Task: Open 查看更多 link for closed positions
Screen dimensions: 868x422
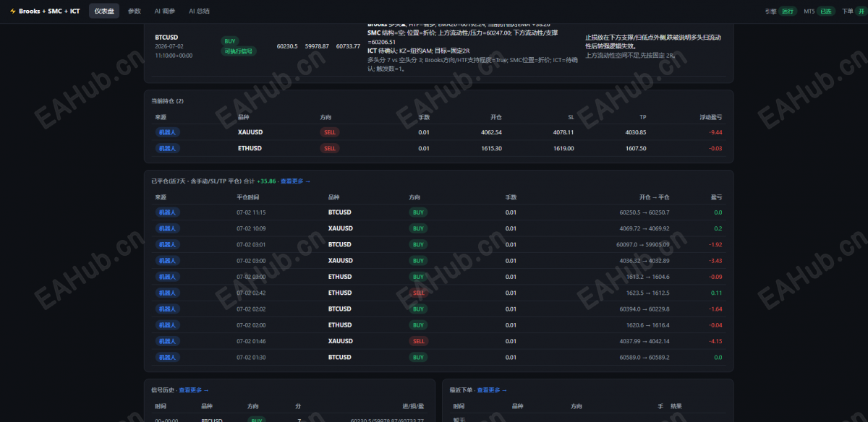Action: (295, 181)
